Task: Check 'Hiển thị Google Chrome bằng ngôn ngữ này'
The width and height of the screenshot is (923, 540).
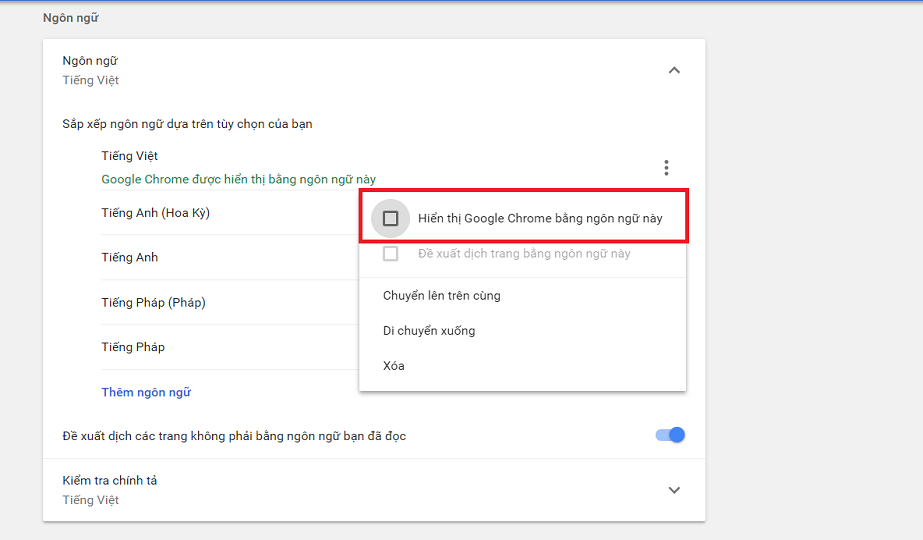Action: coord(390,218)
